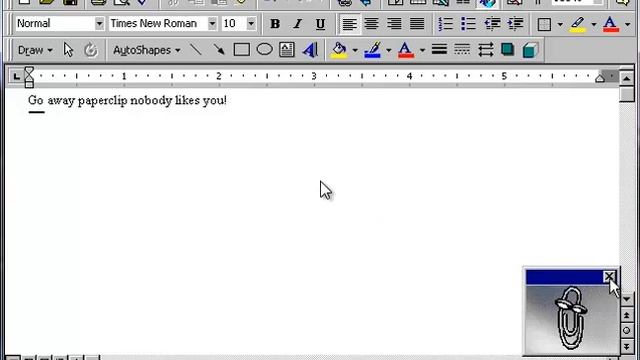
Task: Click vertical scrollbar up arrow
Action: pyautogui.click(x=627, y=78)
